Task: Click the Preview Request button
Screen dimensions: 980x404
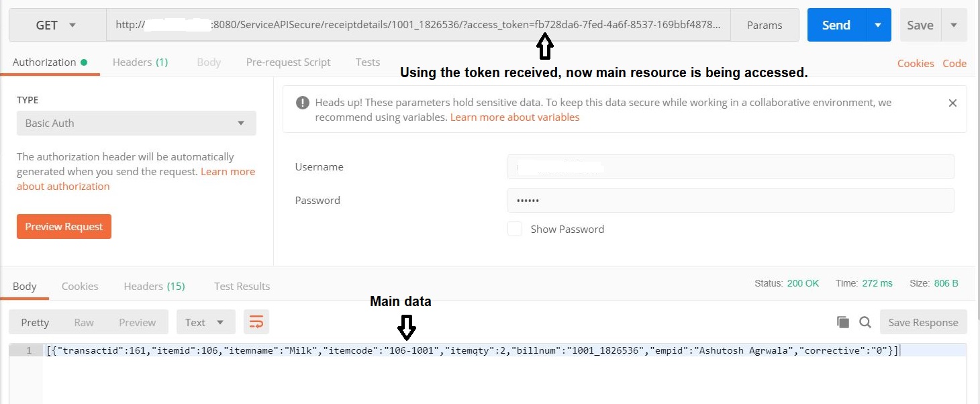Action: [64, 227]
